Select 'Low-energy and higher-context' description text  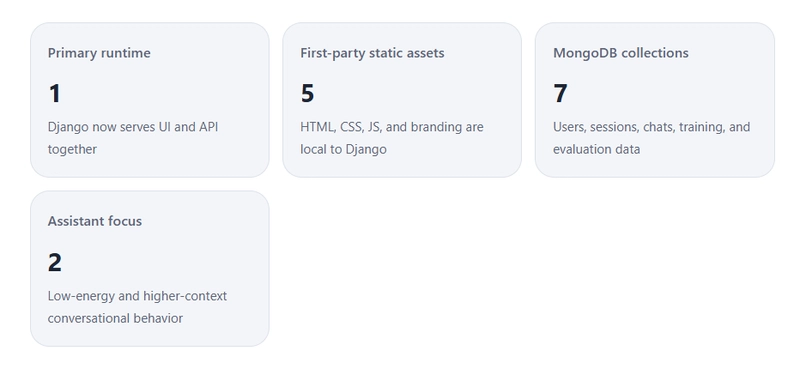[137, 296]
